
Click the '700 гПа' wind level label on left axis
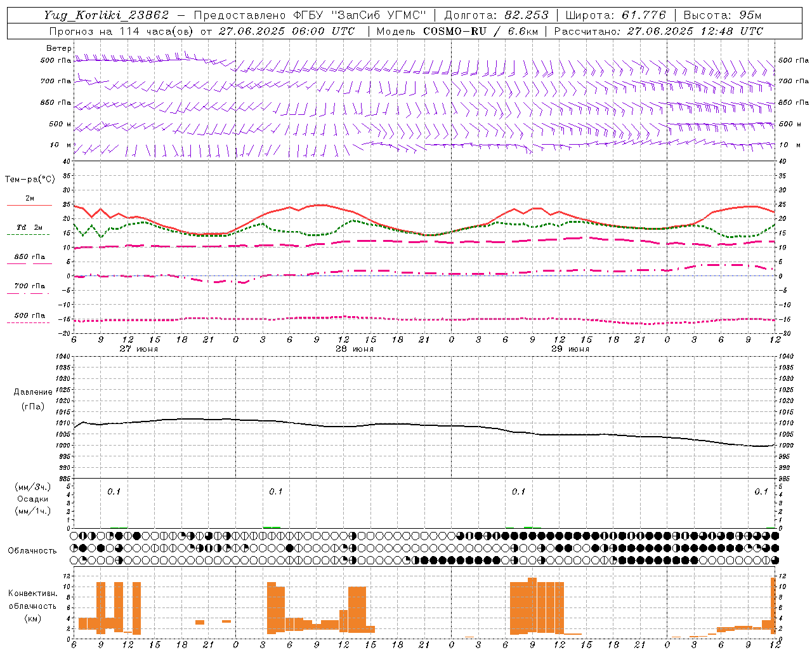56,81
